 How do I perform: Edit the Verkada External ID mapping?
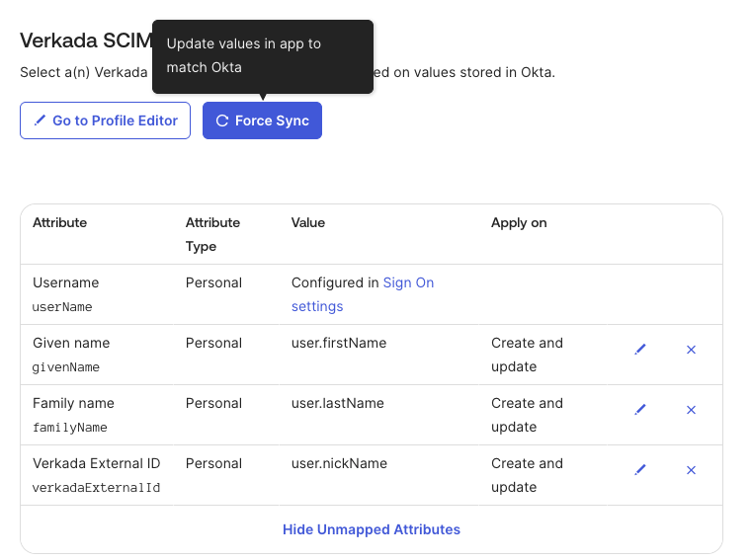coord(639,470)
